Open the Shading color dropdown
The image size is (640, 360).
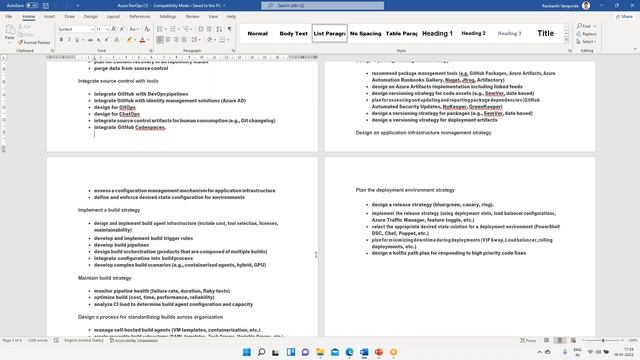tap(216, 40)
